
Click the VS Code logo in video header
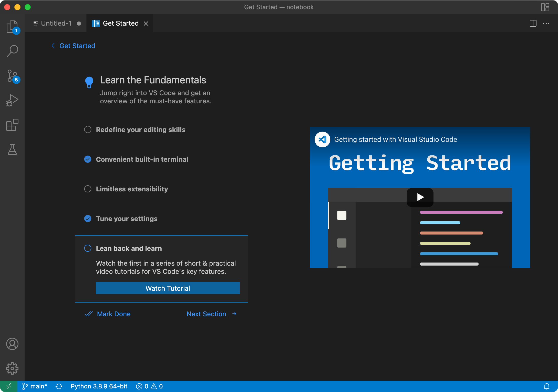(x=322, y=139)
